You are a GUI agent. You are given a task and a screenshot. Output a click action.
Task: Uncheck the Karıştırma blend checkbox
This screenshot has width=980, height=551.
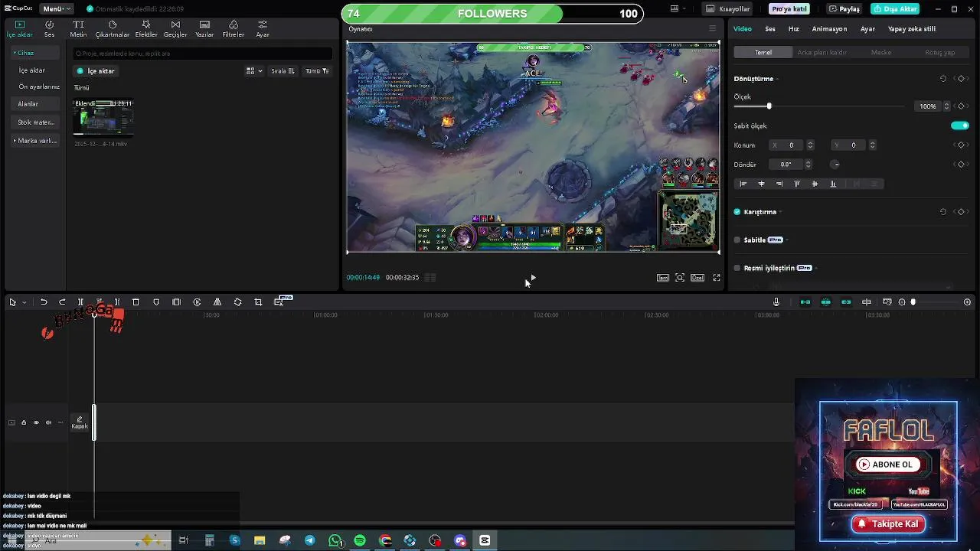point(737,212)
